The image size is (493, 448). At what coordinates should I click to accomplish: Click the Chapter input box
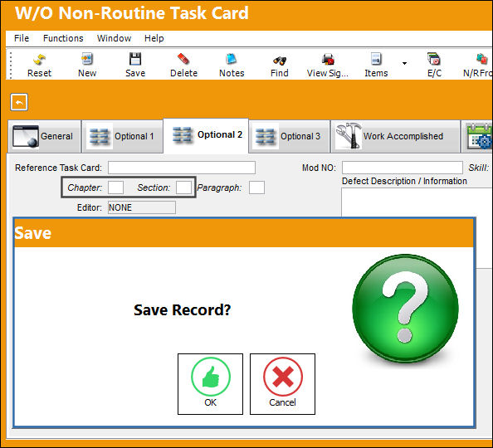pos(115,187)
